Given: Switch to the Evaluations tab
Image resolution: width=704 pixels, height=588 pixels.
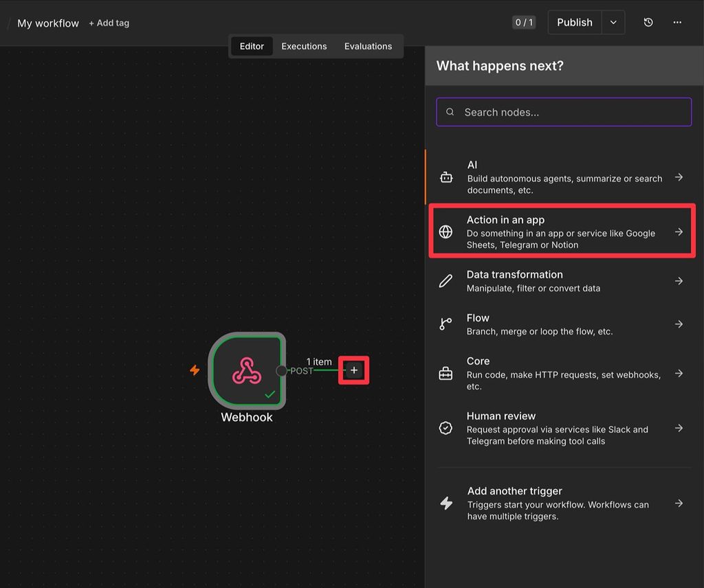Looking at the screenshot, I should (368, 46).
